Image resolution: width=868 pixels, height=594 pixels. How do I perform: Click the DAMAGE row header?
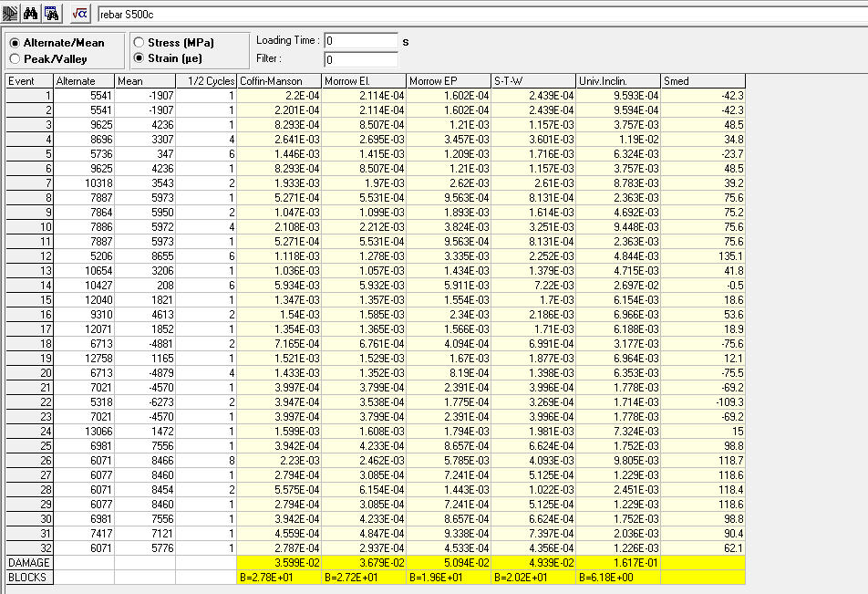coord(29,563)
